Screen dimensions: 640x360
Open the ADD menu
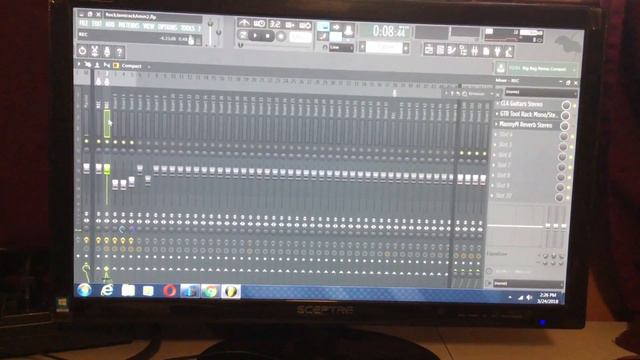click(110, 25)
